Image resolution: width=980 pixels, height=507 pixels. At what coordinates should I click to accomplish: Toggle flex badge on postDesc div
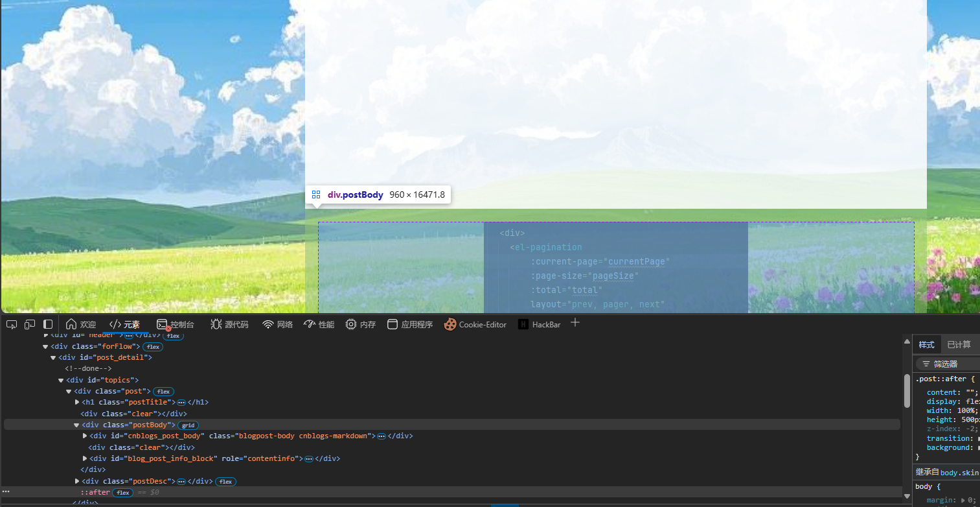225,482
